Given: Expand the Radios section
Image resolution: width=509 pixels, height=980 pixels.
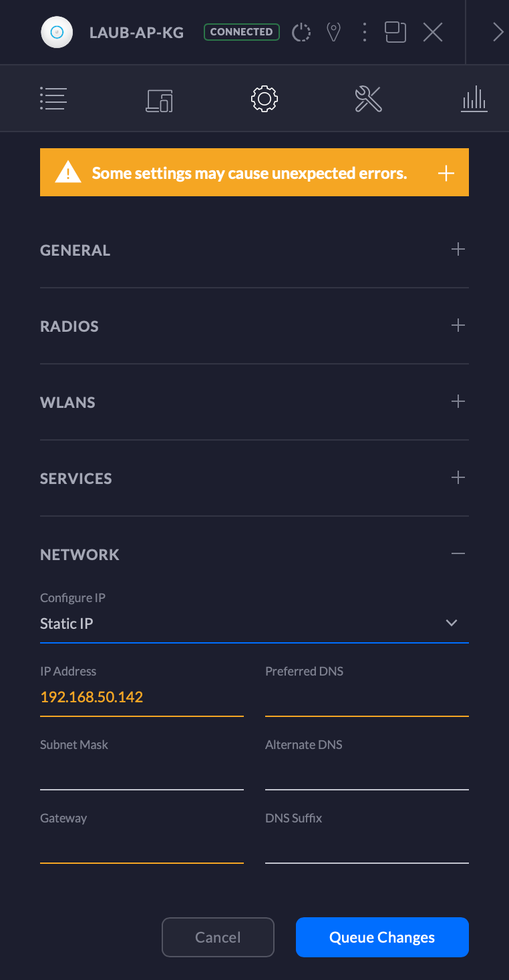Looking at the screenshot, I should pos(458,326).
